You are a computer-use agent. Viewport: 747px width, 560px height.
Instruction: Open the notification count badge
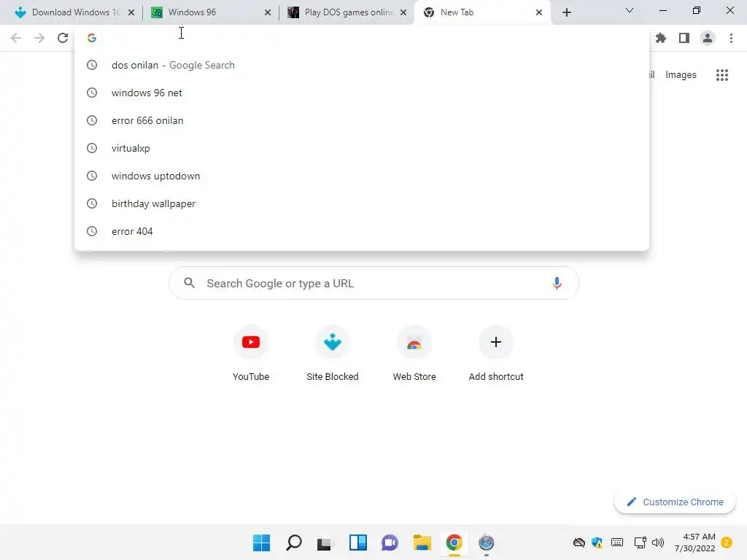[727, 542]
